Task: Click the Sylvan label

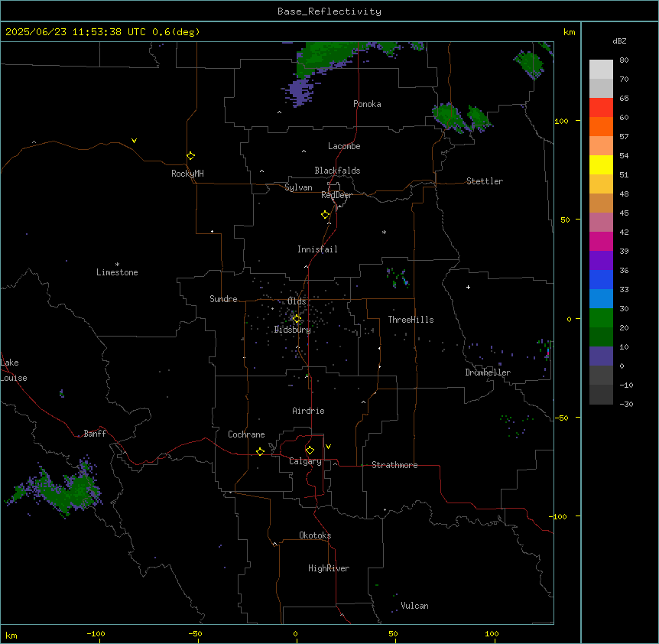Action: point(298,187)
